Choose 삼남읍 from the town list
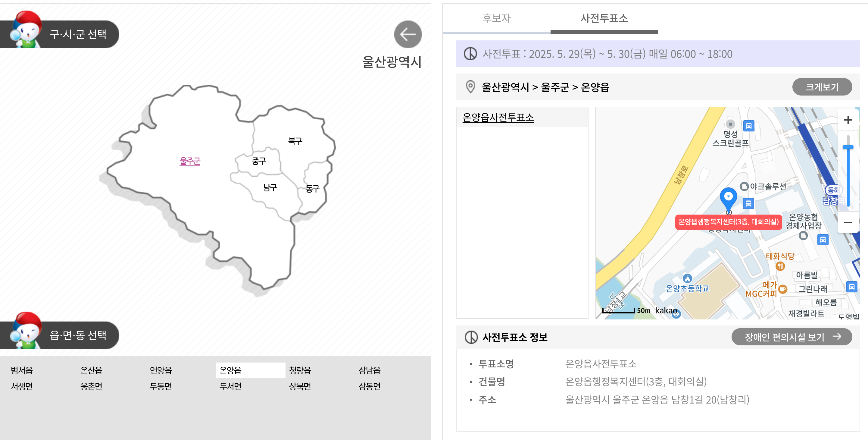 pyautogui.click(x=370, y=370)
